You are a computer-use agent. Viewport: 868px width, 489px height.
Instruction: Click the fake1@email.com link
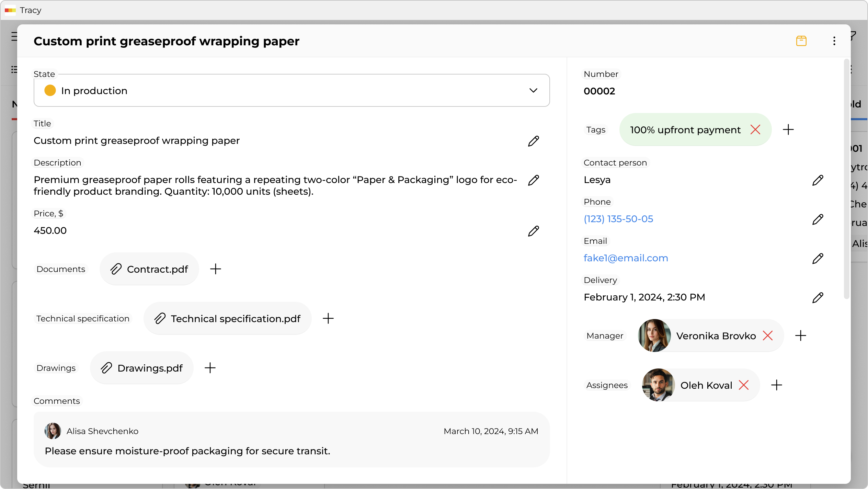coord(626,258)
